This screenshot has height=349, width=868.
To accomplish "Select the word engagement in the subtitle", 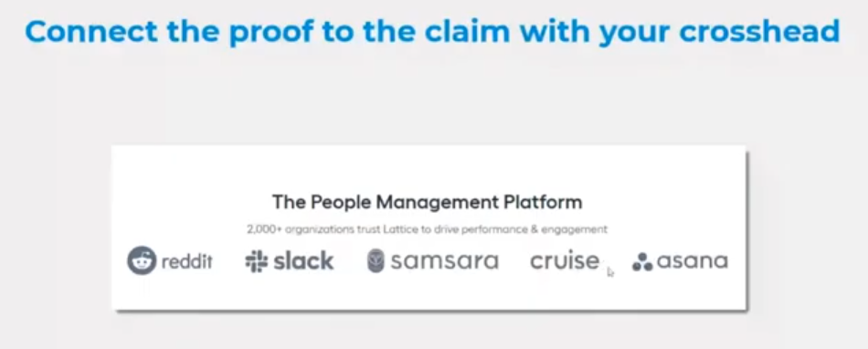I will point(574,229).
